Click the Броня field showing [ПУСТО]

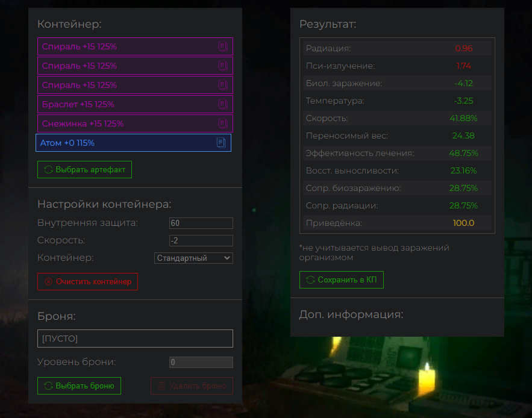pyautogui.click(x=135, y=338)
